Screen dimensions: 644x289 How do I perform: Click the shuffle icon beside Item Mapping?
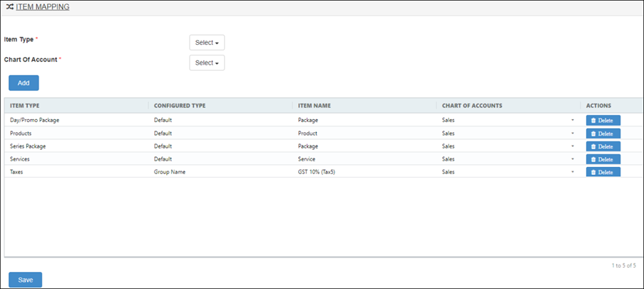click(x=10, y=7)
